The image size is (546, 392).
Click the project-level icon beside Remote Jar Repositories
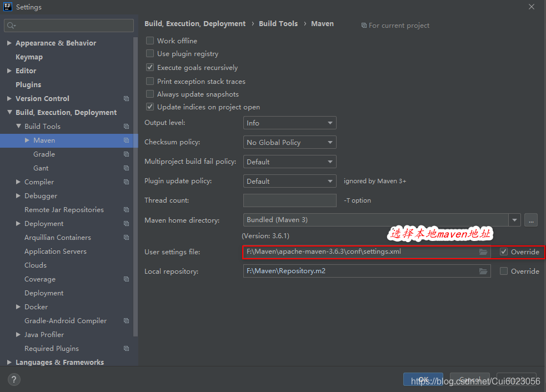(127, 209)
